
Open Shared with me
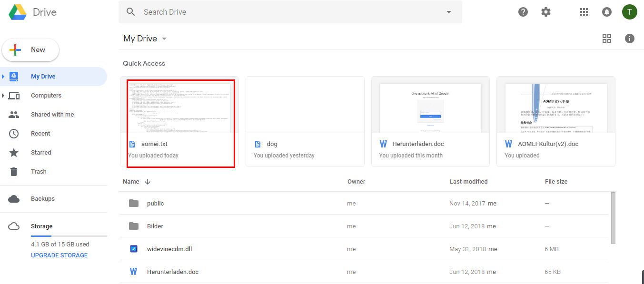click(52, 114)
